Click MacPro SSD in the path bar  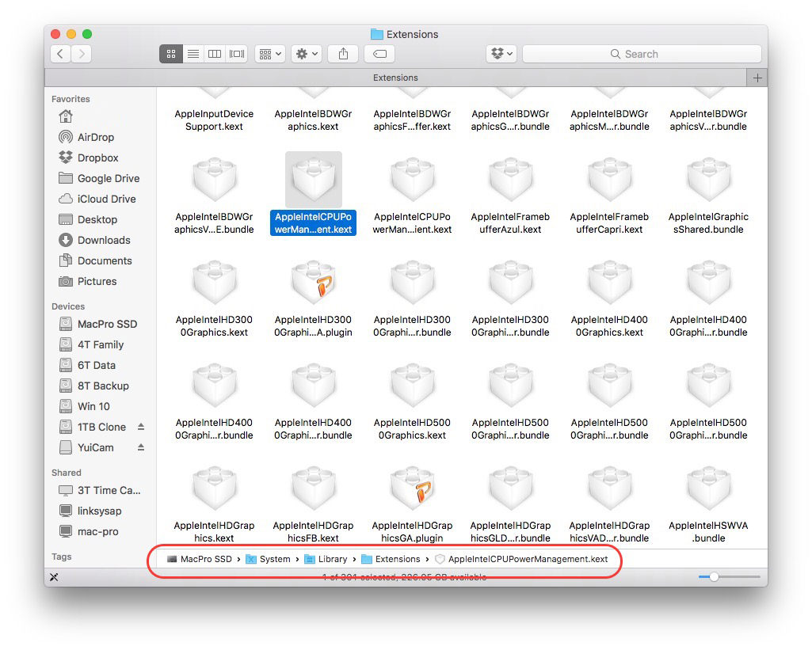(x=200, y=559)
